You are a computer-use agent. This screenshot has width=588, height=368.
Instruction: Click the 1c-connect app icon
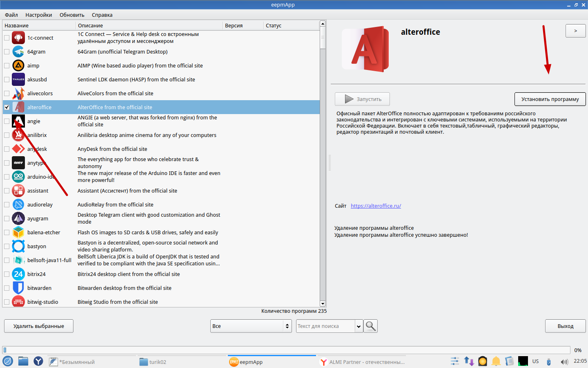18,38
